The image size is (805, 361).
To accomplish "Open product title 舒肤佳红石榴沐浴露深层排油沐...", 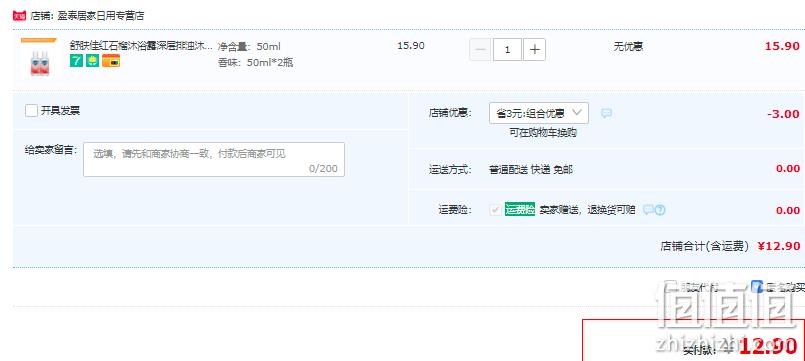I will [x=141, y=46].
